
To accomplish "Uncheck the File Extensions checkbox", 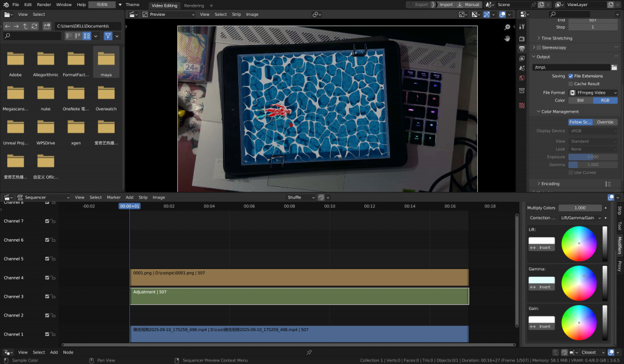I will [571, 76].
